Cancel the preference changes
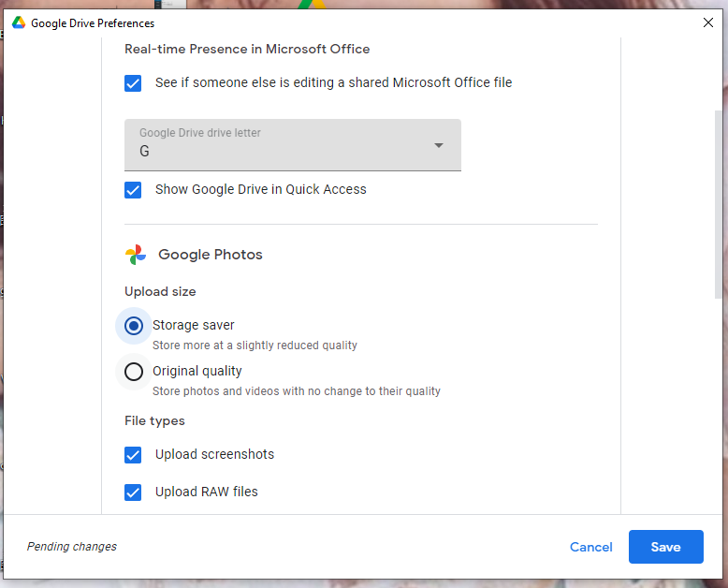Viewport: 728px width, 588px height. point(591,547)
